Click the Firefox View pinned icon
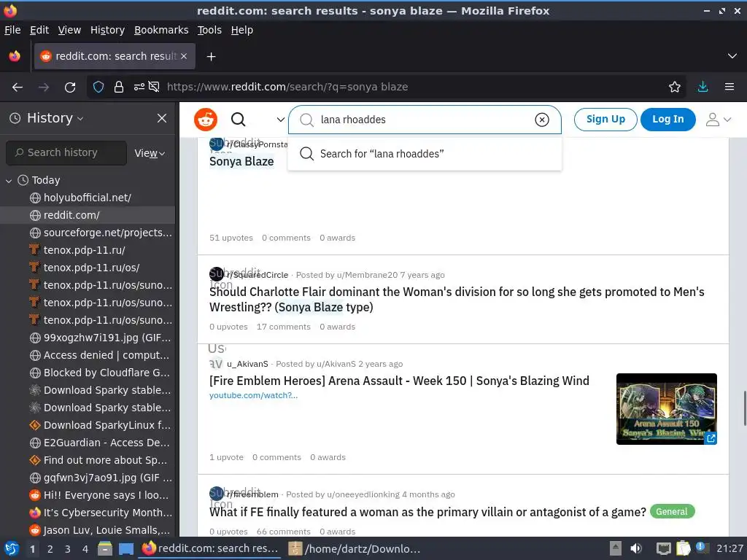Screen dimensions: 747x560 [15, 56]
